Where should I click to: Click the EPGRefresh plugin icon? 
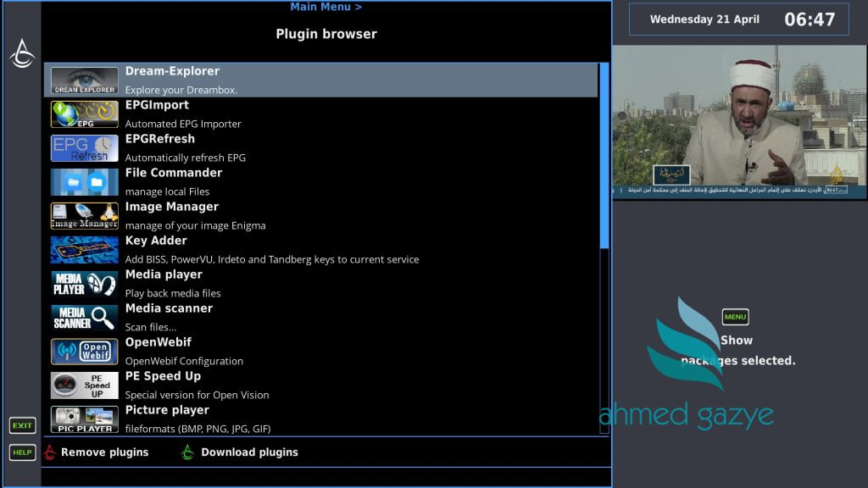(84, 148)
